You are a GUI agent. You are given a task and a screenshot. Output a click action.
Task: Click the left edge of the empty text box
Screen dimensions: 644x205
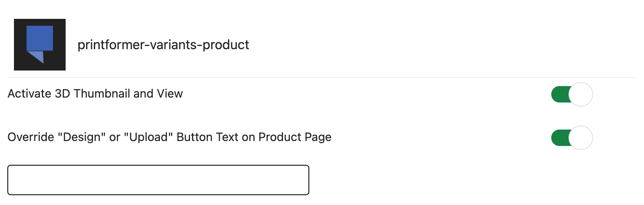(12, 180)
